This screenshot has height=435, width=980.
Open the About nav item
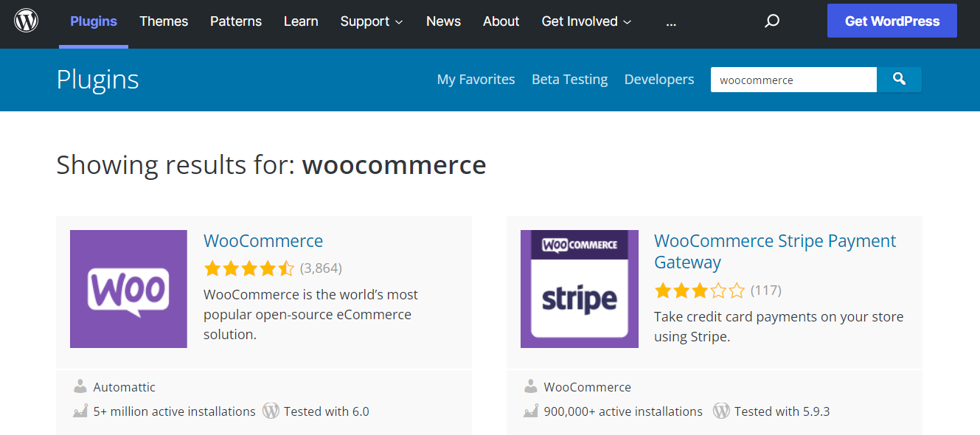501,21
